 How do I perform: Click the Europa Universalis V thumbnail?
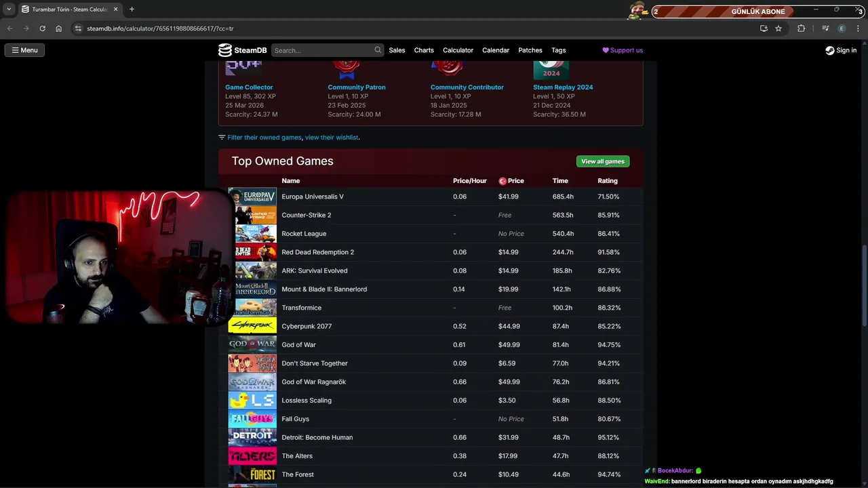coord(252,197)
